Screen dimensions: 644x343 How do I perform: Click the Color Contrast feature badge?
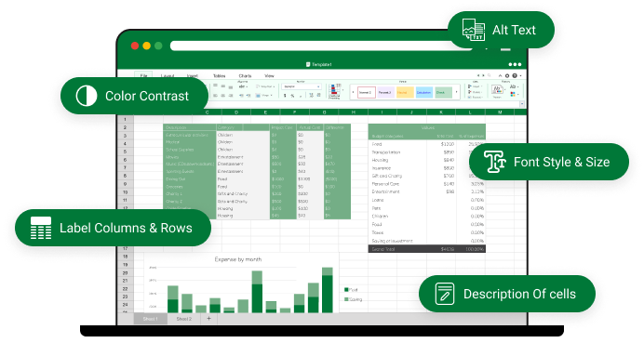click(135, 96)
